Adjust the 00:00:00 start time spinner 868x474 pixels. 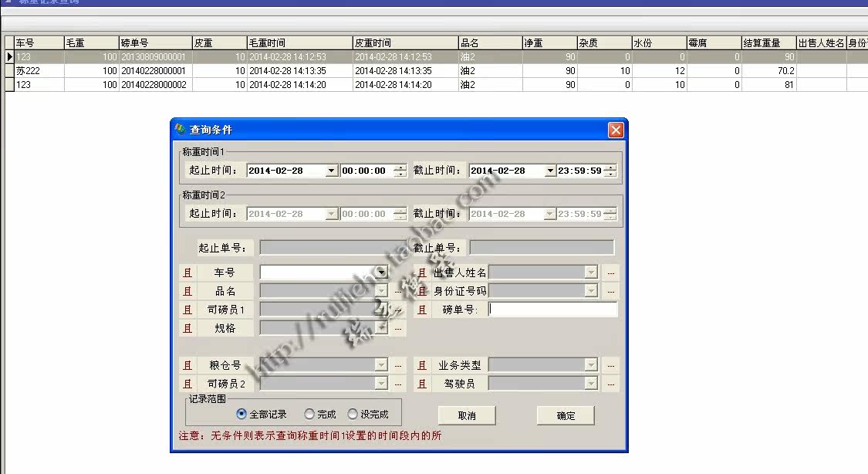pos(400,171)
